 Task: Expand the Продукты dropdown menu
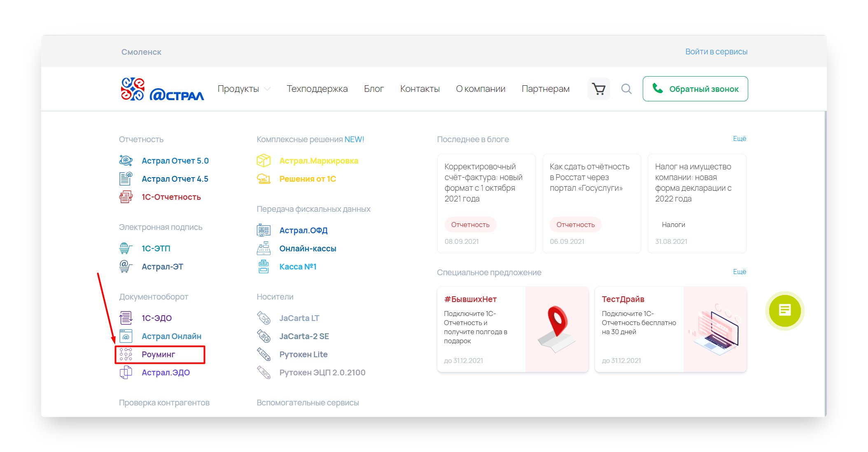(243, 89)
